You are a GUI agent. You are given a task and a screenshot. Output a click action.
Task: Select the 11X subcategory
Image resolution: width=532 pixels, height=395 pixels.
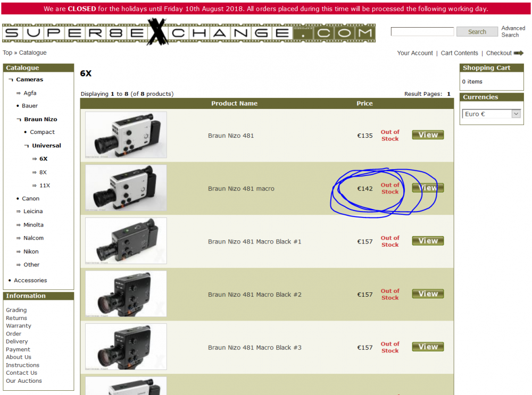pos(44,186)
